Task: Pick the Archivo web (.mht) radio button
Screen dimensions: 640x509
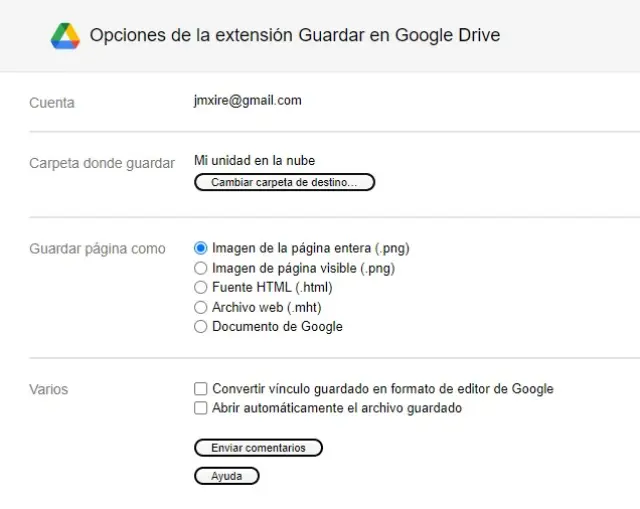Action: click(x=201, y=307)
